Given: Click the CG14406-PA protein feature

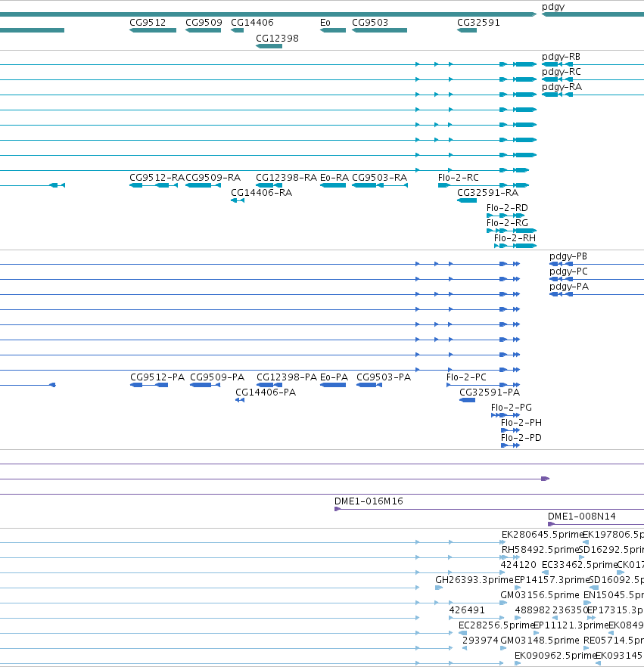Looking at the screenshot, I should click(x=240, y=400).
